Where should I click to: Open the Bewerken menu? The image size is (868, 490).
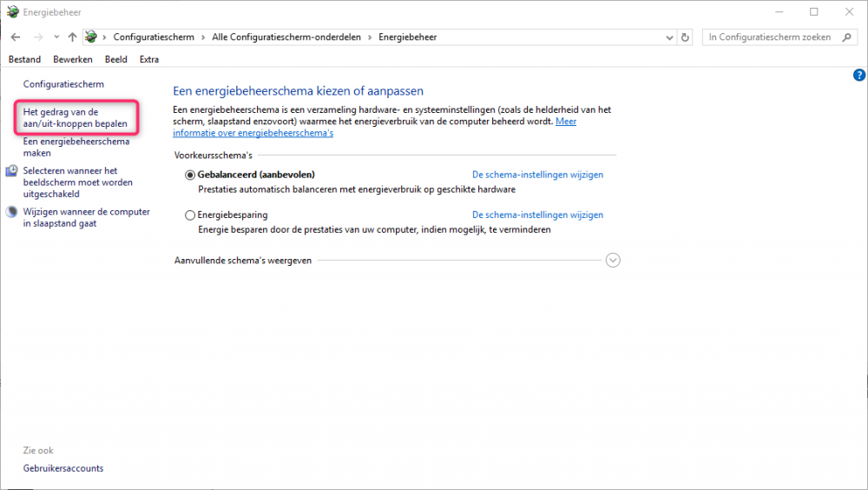pyautogui.click(x=73, y=59)
